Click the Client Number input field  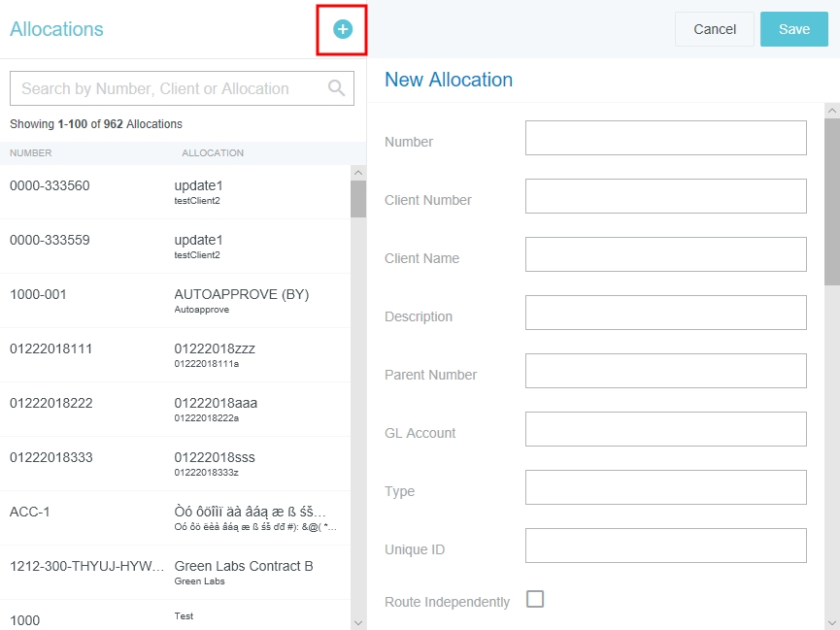point(665,196)
